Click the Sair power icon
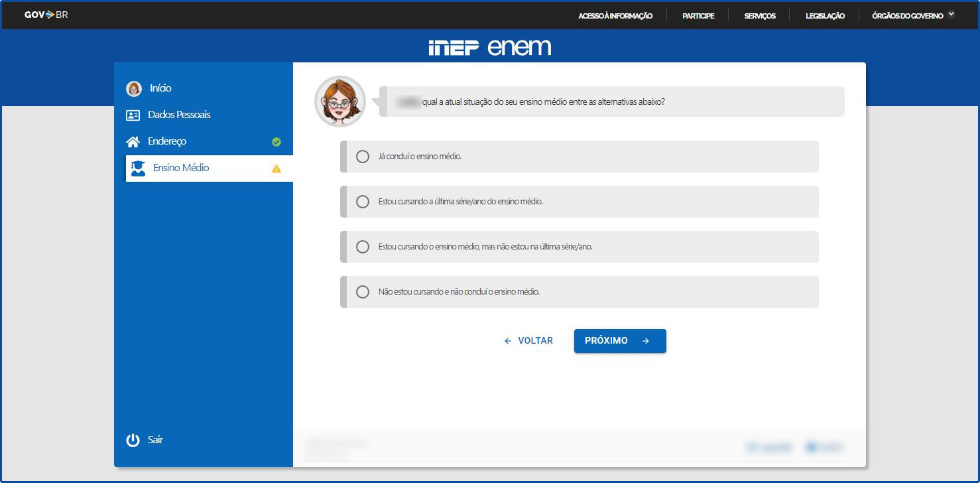The image size is (980, 483). (133, 440)
